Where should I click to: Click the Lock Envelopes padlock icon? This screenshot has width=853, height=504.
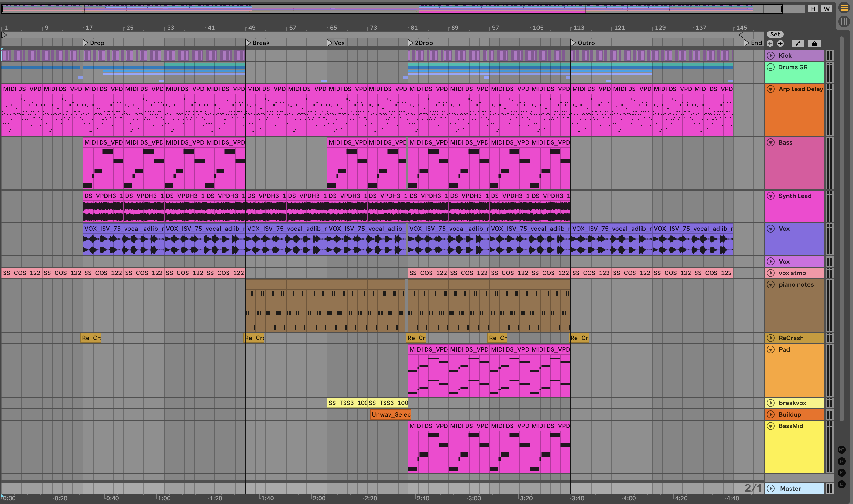point(814,43)
